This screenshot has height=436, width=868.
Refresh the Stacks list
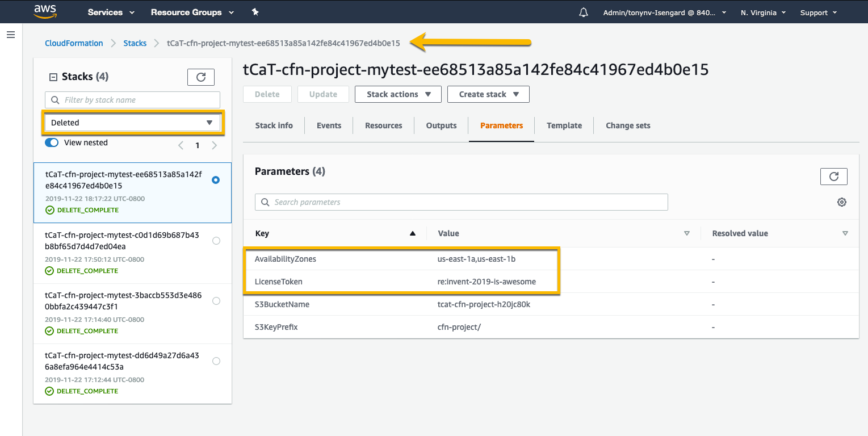coord(201,77)
